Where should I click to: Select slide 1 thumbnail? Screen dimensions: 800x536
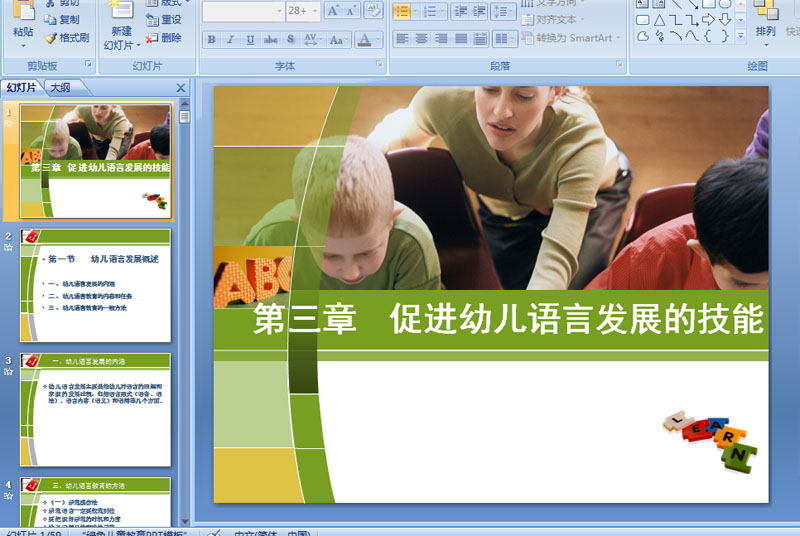[x=95, y=161]
